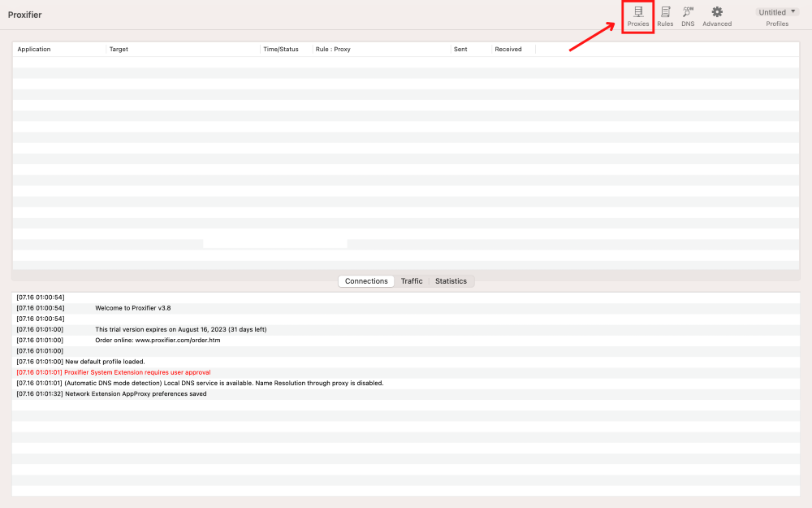Image resolution: width=812 pixels, height=508 pixels.
Task: Click the Profiles label under Untitled
Action: pyautogui.click(x=777, y=24)
